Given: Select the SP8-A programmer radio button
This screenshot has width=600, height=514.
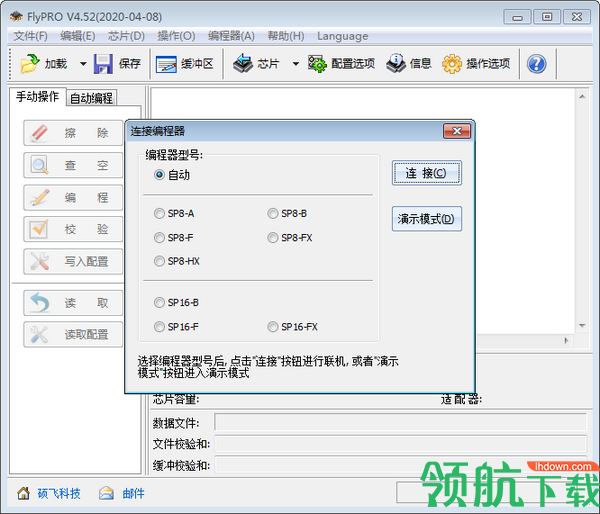Looking at the screenshot, I should pyautogui.click(x=159, y=214).
